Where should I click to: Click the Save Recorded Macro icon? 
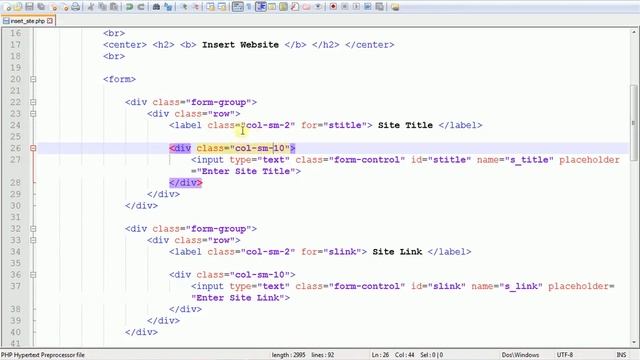point(379,7)
